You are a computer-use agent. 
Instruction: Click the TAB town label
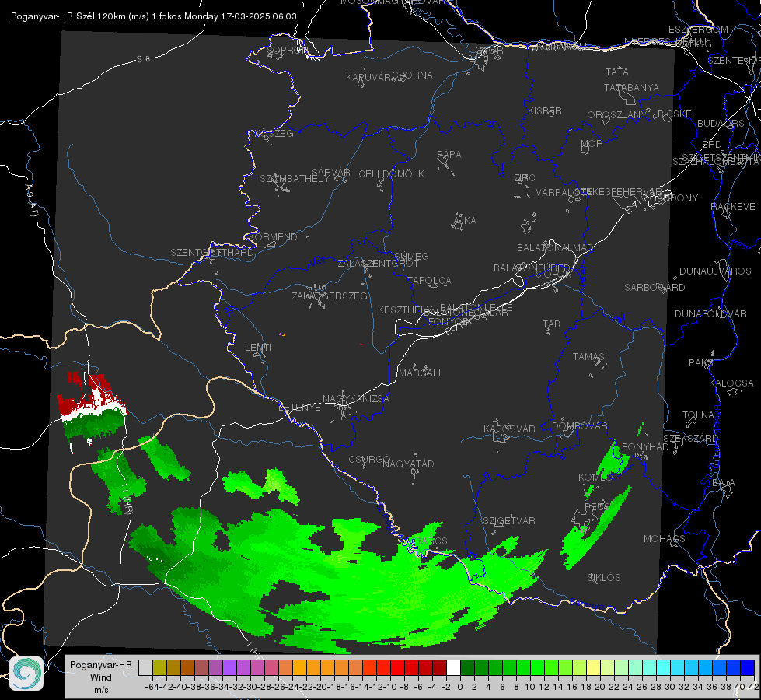coord(551,324)
